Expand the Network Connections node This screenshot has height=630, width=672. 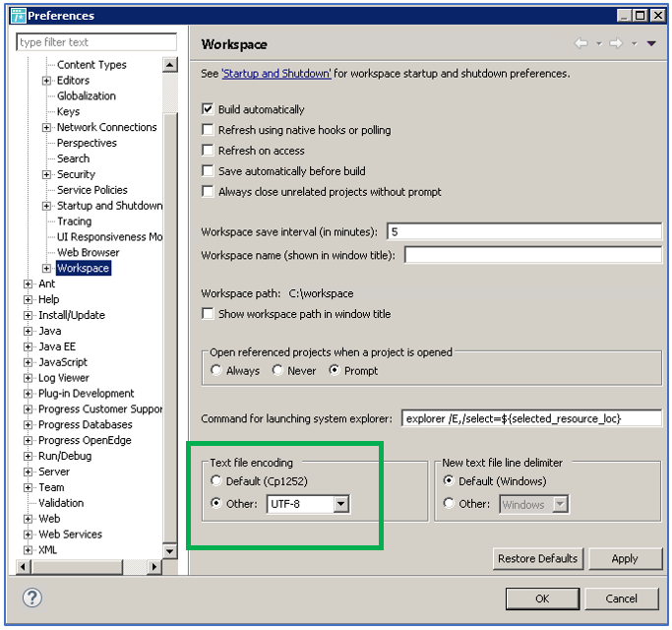point(46,128)
